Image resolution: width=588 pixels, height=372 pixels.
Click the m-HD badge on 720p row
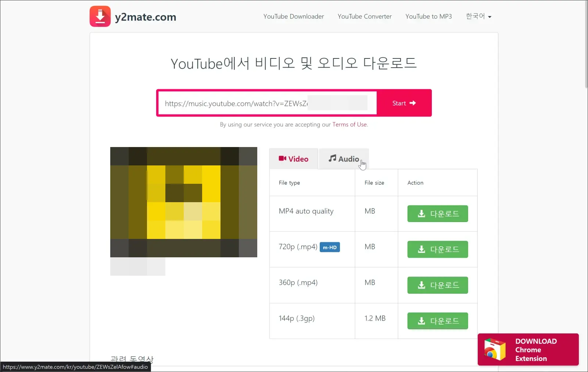330,247
